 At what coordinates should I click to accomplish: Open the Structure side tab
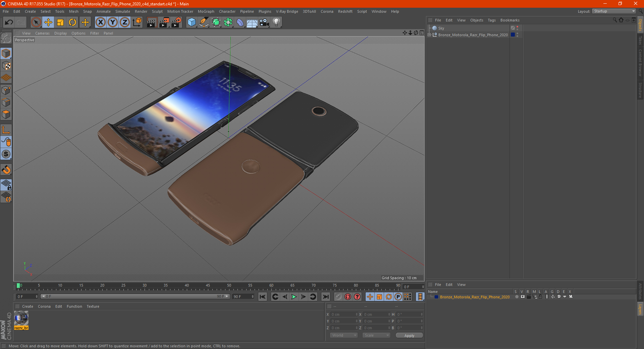click(x=640, y=90)
